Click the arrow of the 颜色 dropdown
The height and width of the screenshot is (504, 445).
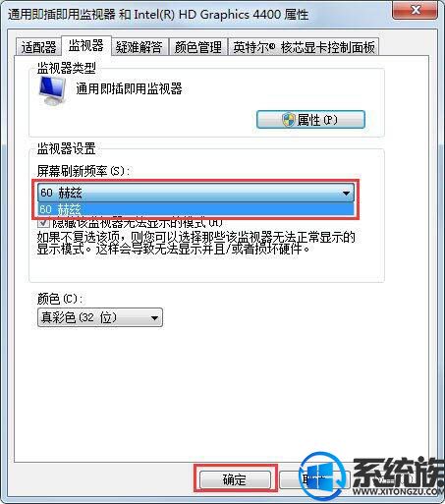click(x=154, y=317)
